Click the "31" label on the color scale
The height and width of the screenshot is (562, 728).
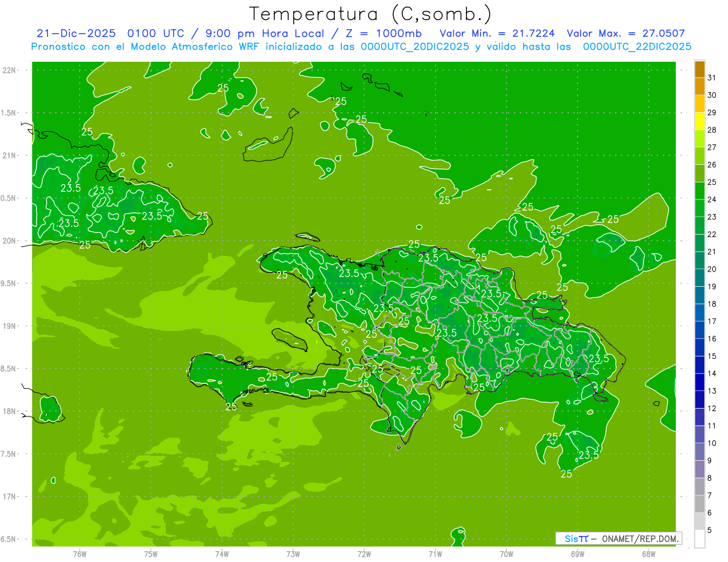[712, 77]
